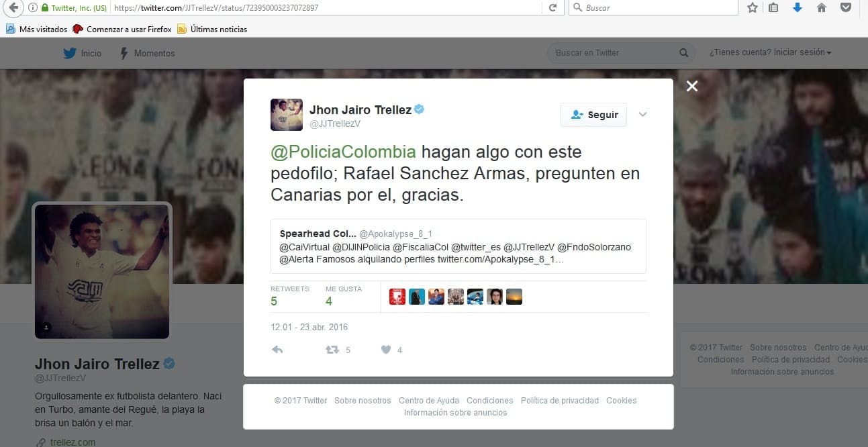Open the quoted tweet by Spearhead Col...

coord(459,246)
